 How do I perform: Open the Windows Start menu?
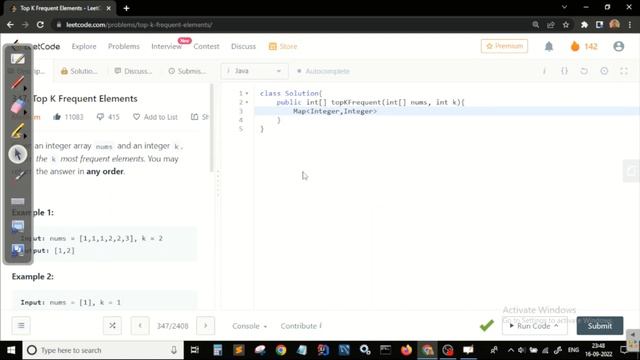[x=11, y=350]
